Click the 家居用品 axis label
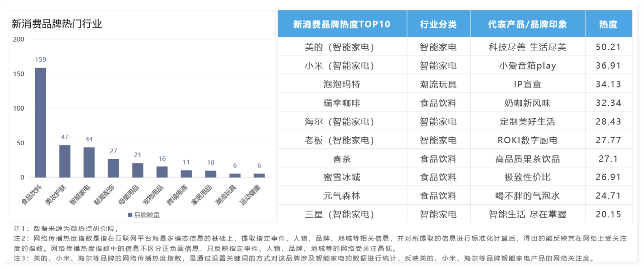The image size is (644, 269). pyautogui.click(x=202, y=195)
